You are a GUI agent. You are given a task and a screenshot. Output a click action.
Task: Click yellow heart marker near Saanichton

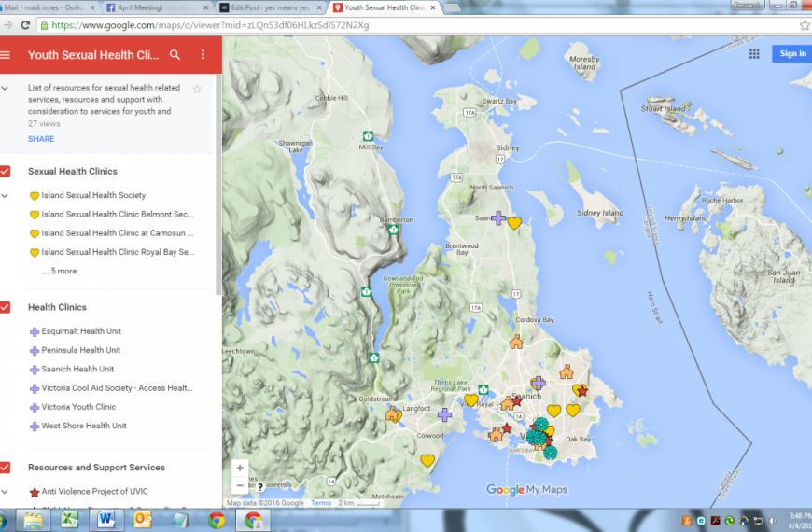(514, 223)
